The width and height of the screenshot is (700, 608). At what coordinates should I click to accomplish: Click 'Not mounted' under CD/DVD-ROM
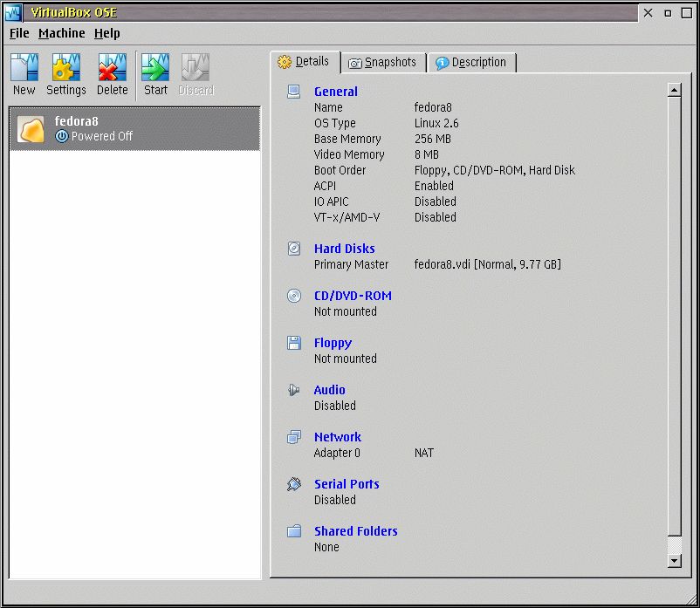click(346, 311)
